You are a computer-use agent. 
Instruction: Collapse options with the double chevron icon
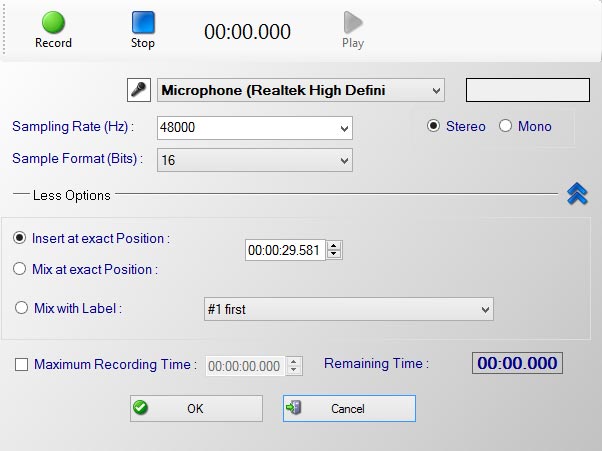(x=577, y=195)
